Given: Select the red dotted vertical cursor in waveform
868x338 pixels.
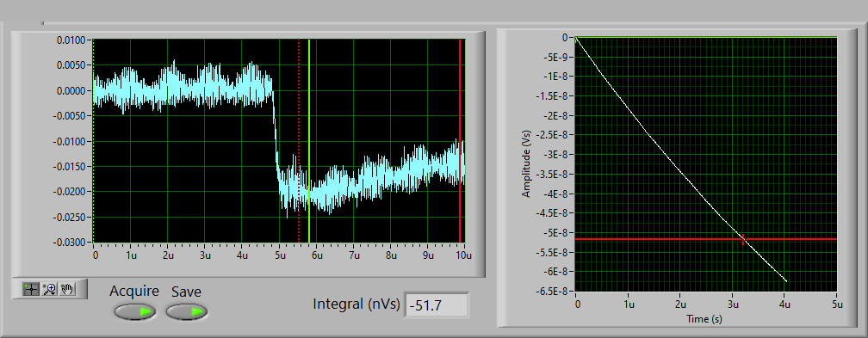Looking at the screenshot, I should pos(299,141).
